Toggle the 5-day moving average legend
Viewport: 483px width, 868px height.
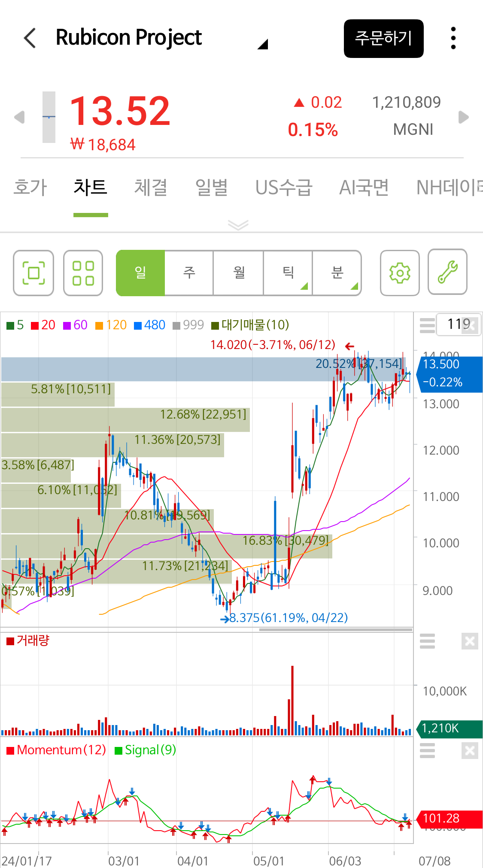[x=15, y=325]
